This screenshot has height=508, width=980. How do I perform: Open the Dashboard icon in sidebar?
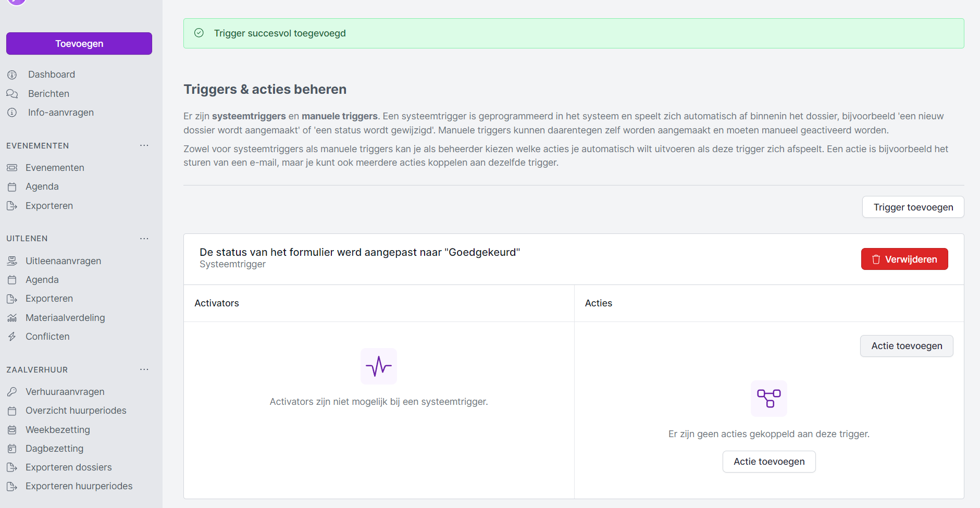[12, 75]
